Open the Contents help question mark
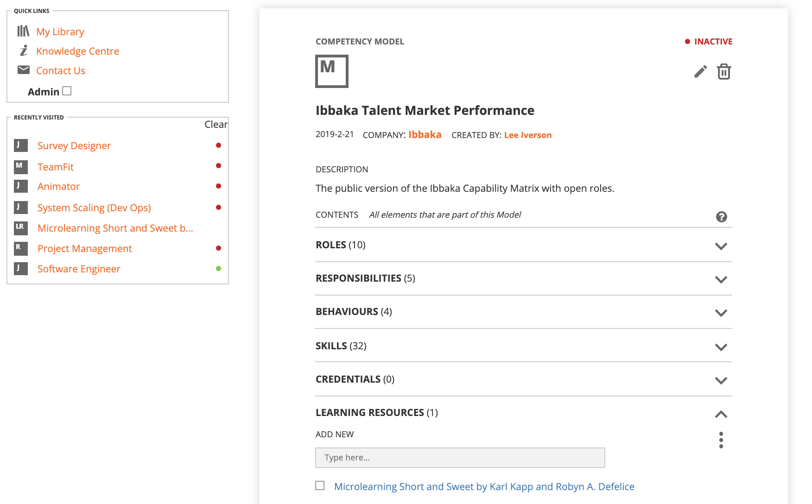 tap(721, 216)
